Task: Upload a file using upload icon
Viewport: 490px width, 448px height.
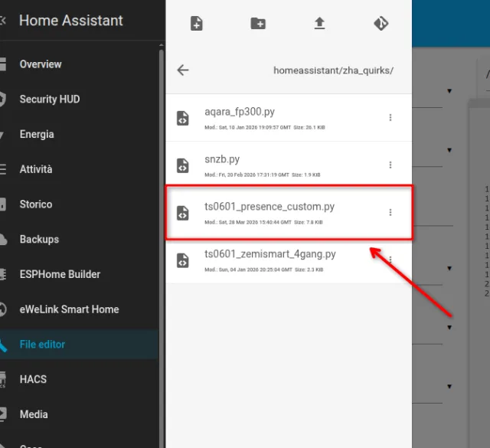Action: (x=319, y=24)
